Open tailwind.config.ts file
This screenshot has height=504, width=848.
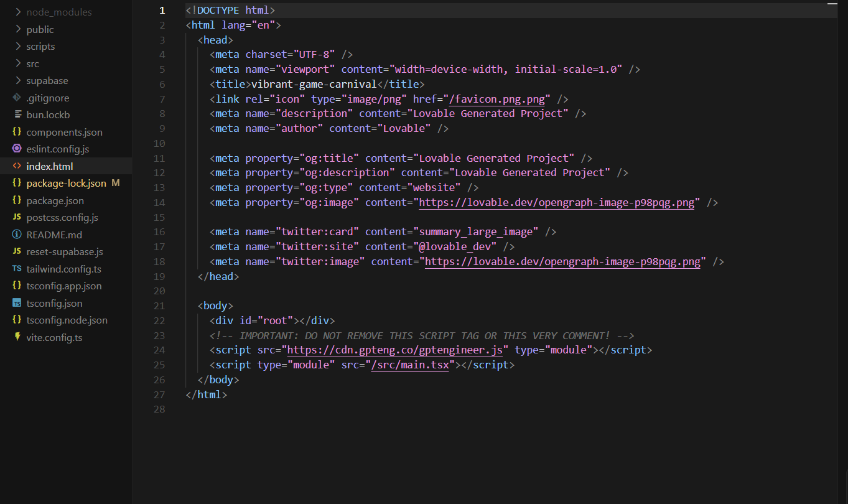[64, 269]
